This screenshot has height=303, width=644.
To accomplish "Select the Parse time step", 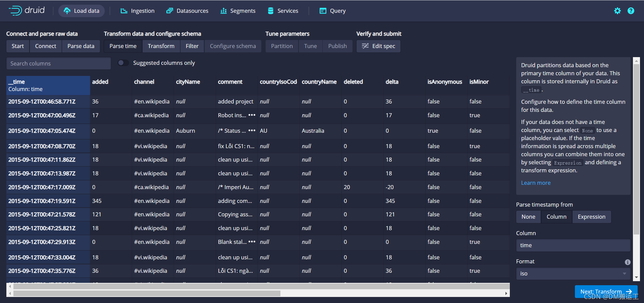I will coord(123,46).
